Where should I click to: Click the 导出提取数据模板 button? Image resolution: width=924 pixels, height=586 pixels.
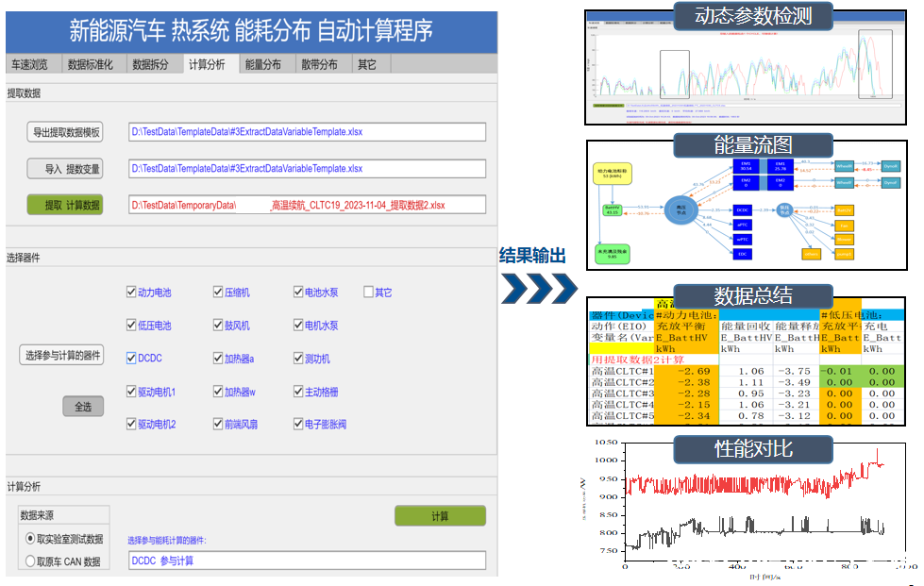[65, 132]
